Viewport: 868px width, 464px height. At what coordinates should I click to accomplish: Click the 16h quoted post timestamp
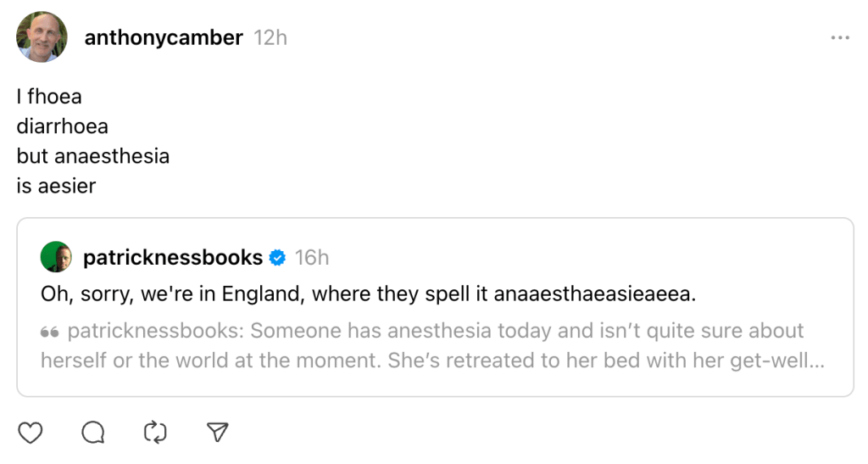(x=312, y=257)
